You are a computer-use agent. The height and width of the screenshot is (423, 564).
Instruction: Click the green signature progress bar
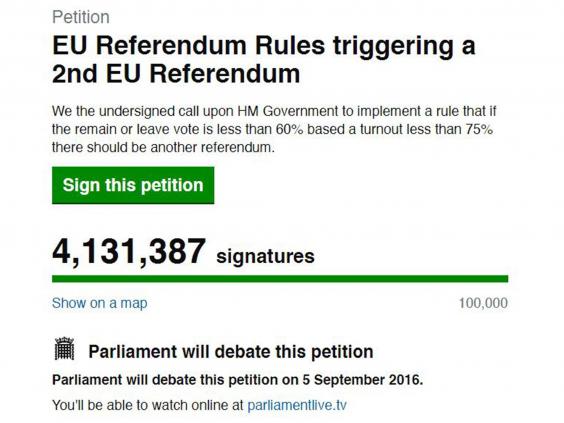tap(280, 279)
